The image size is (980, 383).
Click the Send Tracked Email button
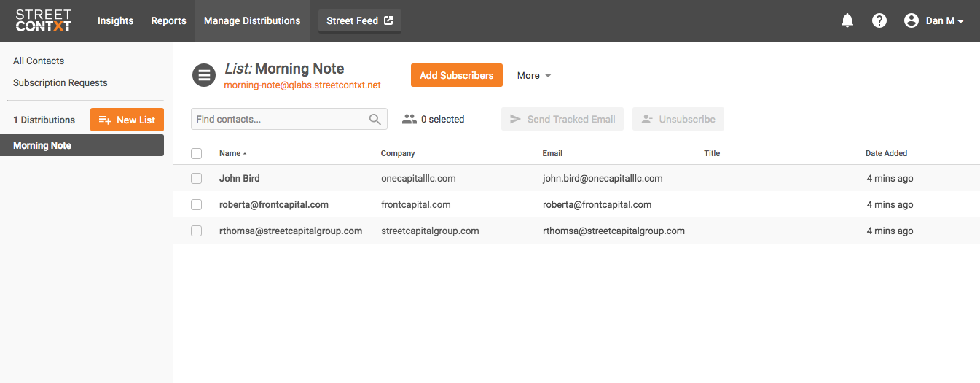[x=562, y=119]
